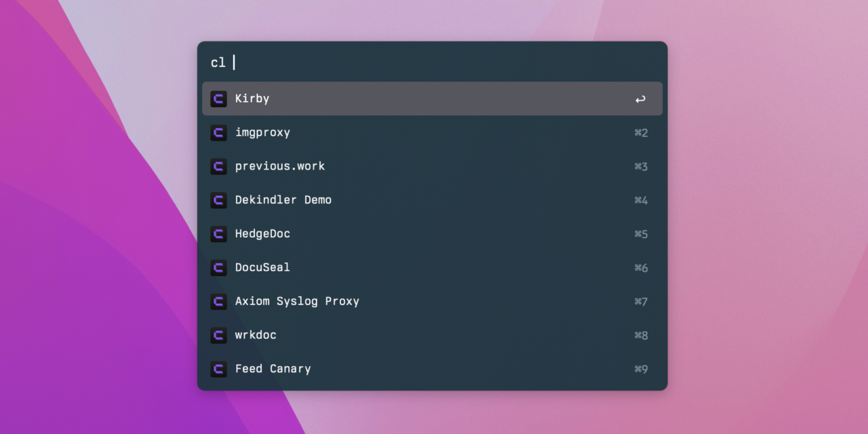This screenshot has height=434, width=868.
Task: Open the Axiom Syslog Proxy result
Action: coord(432,302)
